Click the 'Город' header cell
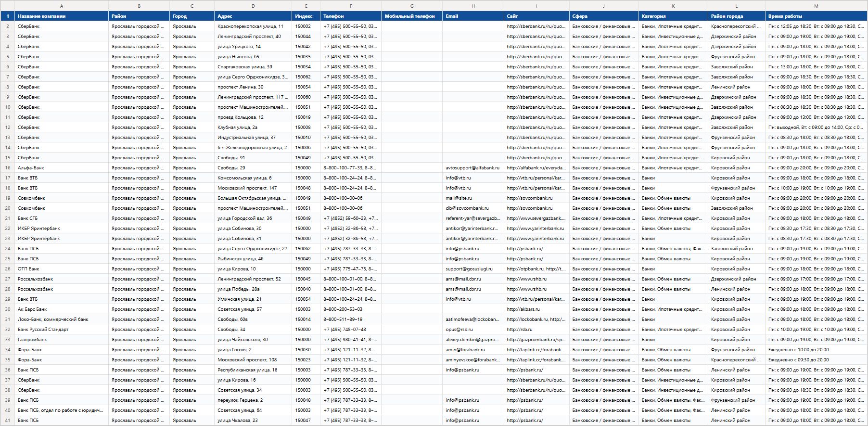Screen dimensions: 868x434 pos(192,16)
